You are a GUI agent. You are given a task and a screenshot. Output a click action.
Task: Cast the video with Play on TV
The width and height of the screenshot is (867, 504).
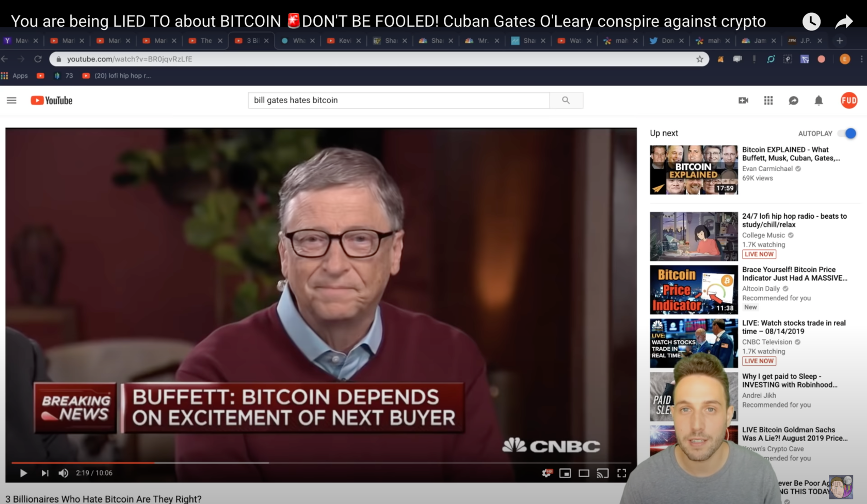pyautogui.click(x=603, y=473)
